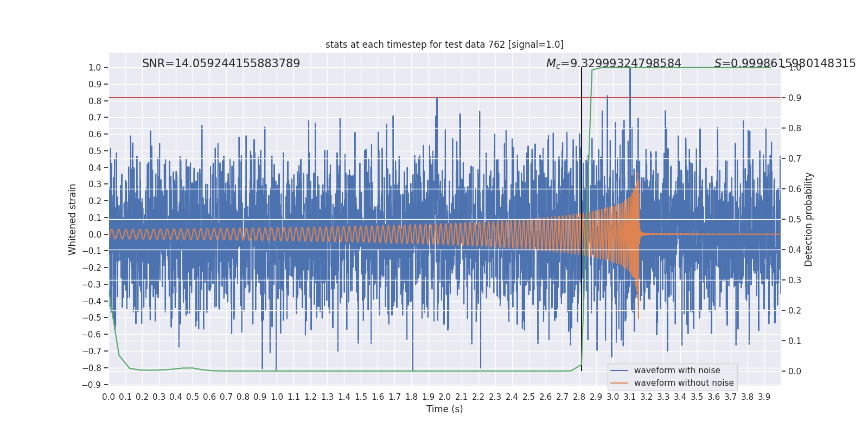Click the x-axis tick label 2.0
The height and width of the screenshot is (434, 868).
coord(445,397)
